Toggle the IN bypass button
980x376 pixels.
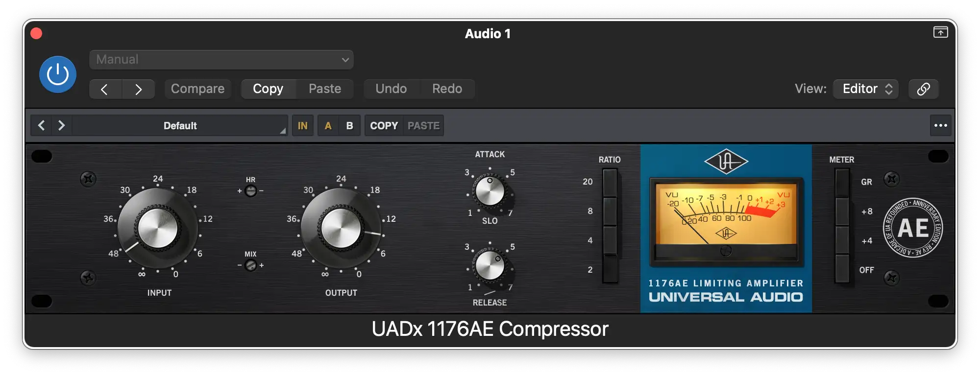pos(303,125)
